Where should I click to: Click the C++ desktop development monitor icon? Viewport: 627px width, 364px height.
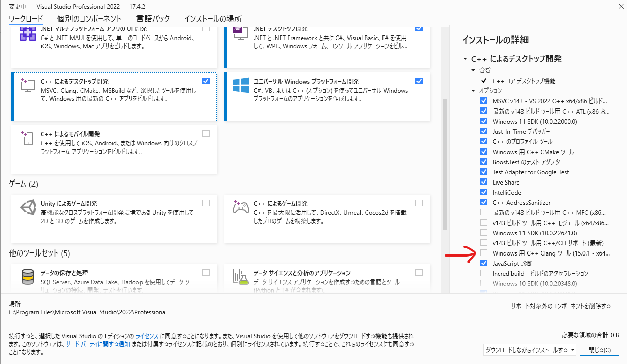coord(27,86)
